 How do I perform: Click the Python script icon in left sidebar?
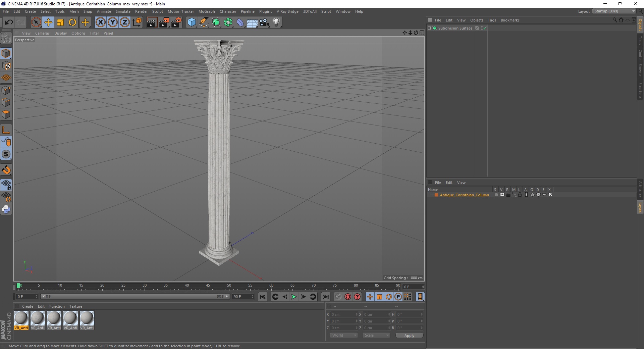6,209
